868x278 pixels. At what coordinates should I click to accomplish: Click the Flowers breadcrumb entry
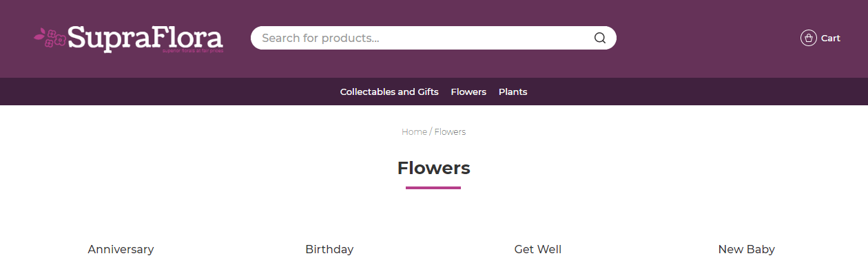450,131
